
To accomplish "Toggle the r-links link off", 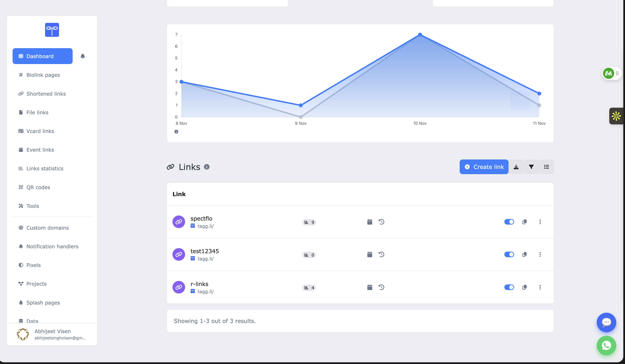I will 509,287.
